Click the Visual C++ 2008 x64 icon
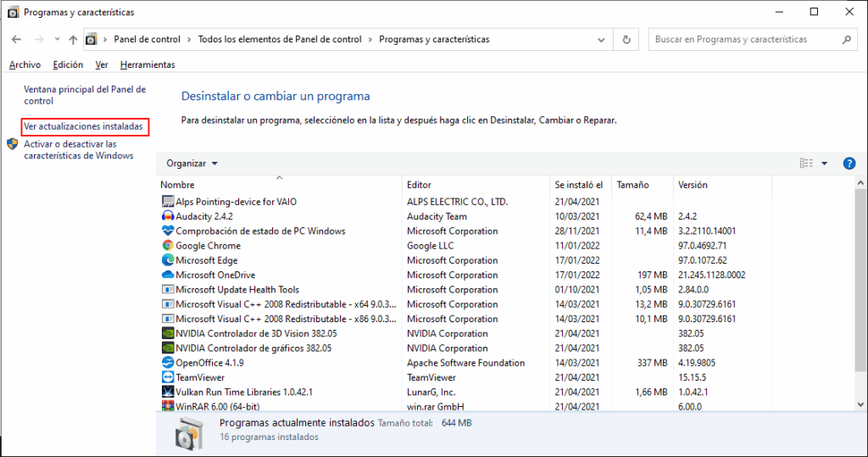Image resolution: width=868 pixels, height=457 pixels. tap(167, 304)
